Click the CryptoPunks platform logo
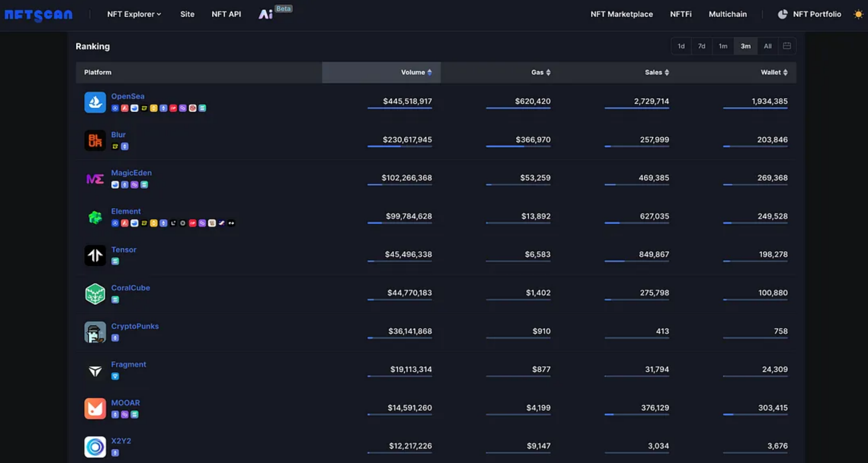This screenshot has width=868, height=463. pyautogui.click(x=95, y=332)
